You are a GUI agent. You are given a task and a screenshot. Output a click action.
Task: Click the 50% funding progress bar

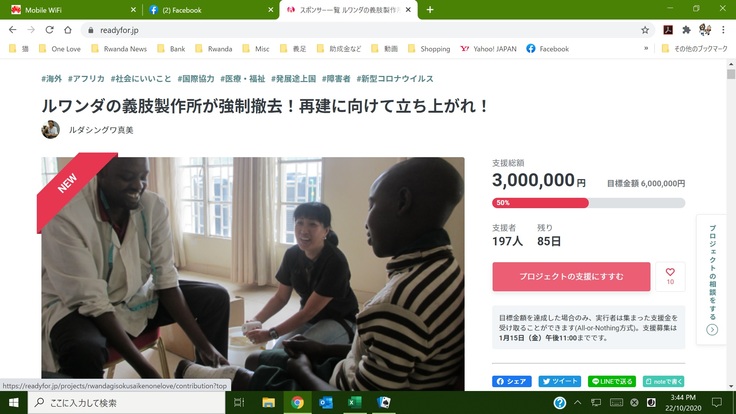[588, 202]
